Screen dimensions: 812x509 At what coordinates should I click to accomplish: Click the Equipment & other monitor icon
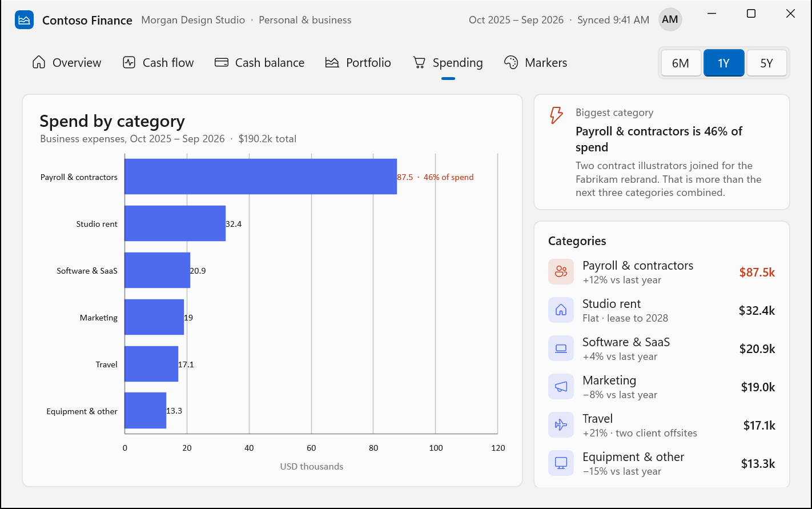pos(561,463)
